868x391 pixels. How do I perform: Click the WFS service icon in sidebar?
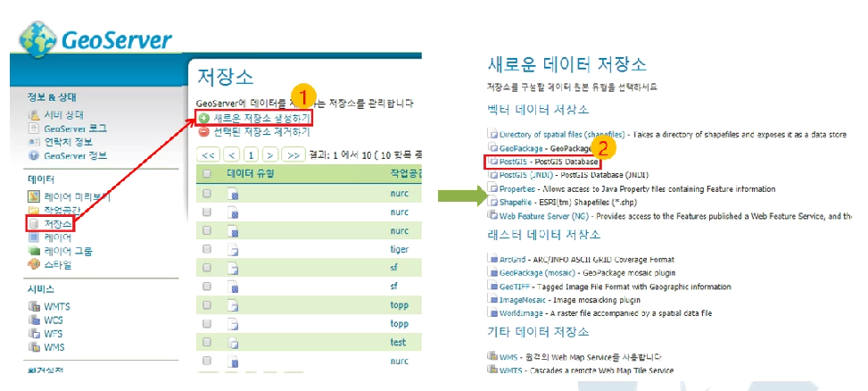34,334
